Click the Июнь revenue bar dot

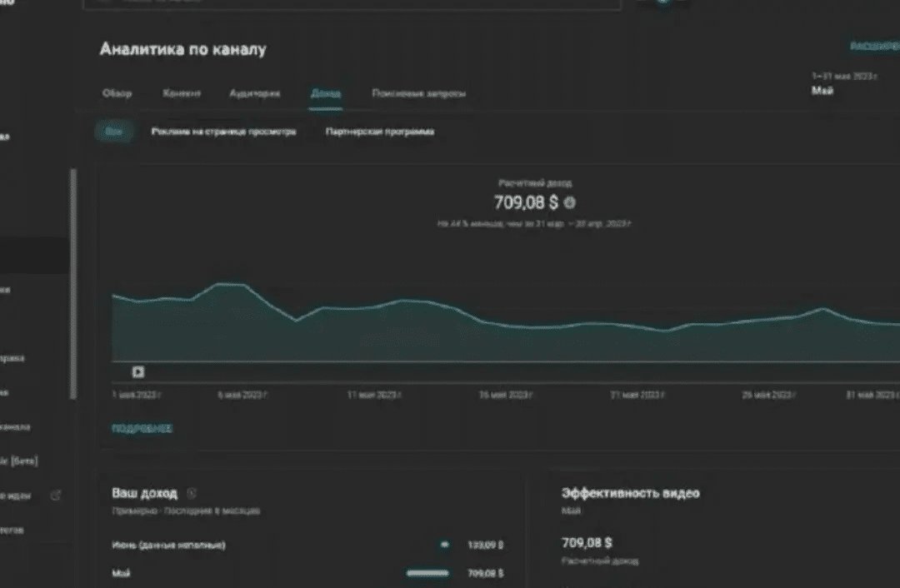[444, 545]
